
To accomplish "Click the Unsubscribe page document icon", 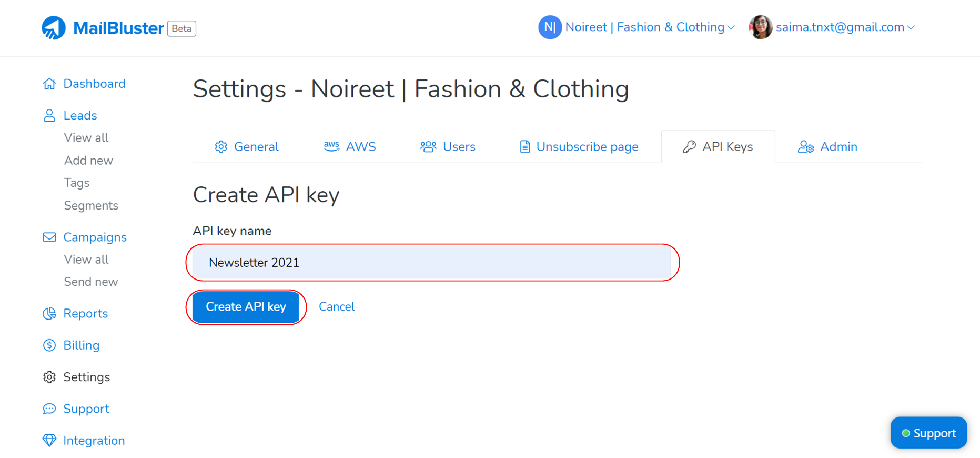I will (524, 147).
